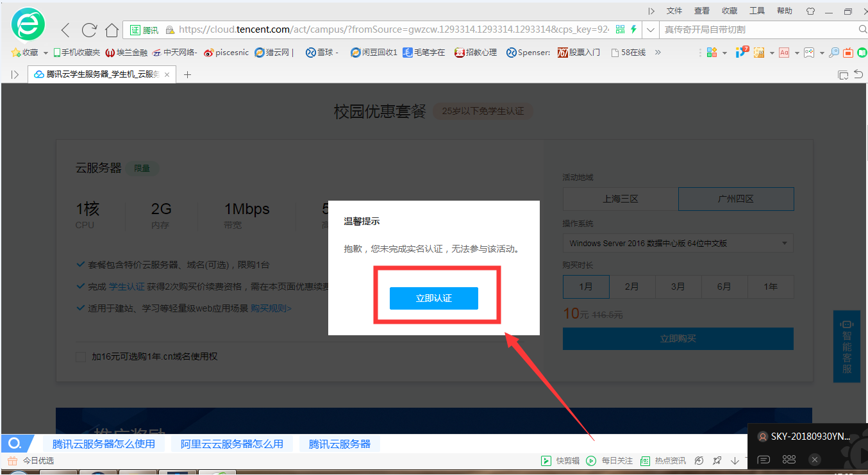
Task: Open the 收藏 menu in title bar
Action: tap(730, 11)
